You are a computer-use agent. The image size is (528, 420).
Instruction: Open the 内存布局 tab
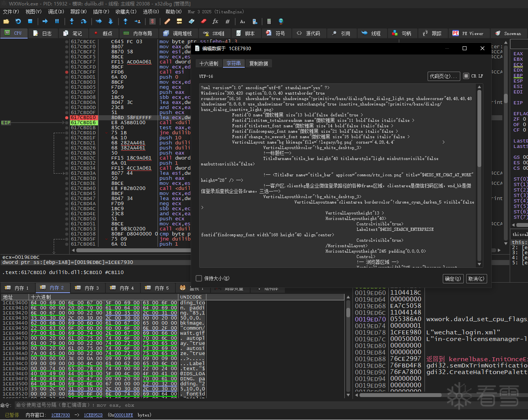coord(139,33)
